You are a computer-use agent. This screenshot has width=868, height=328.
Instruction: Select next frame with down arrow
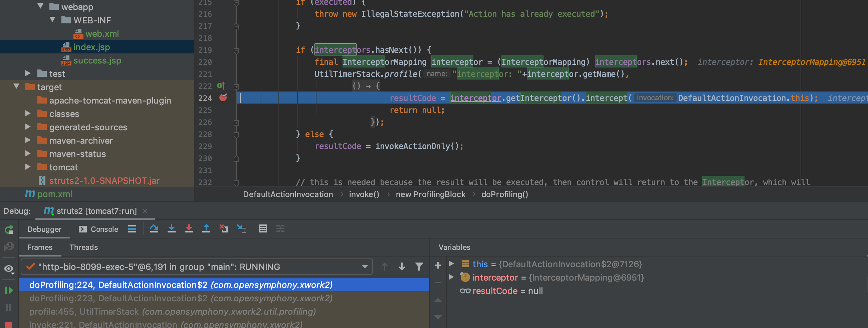point(402,267)
